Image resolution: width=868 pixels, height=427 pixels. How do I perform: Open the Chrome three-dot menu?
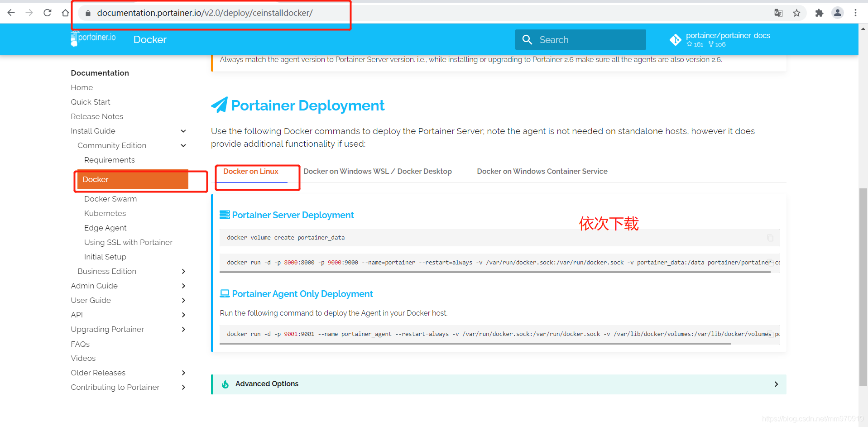click(x=855, y=13)
